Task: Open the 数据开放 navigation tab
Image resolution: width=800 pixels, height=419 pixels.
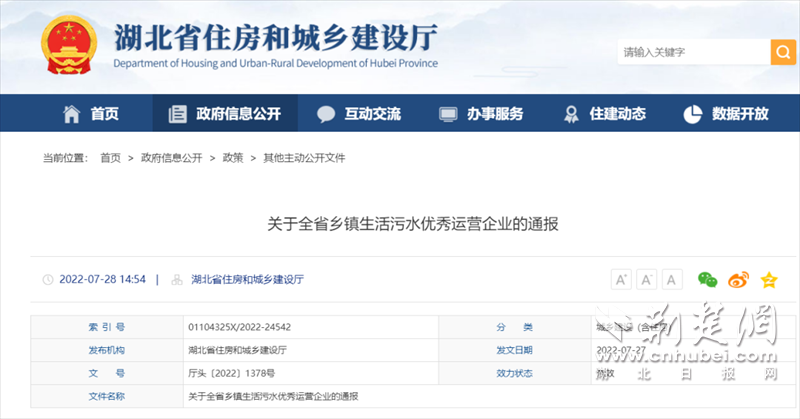Action: [726, 113]
